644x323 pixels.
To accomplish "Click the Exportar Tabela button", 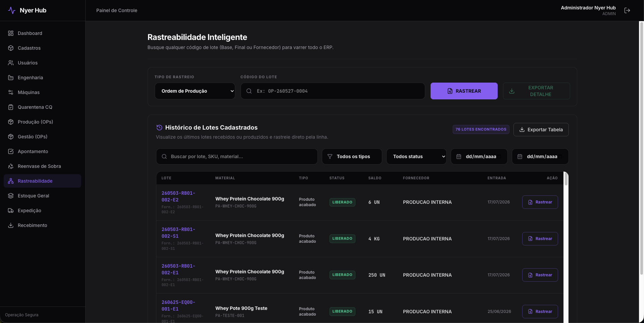I will pos(541,130).
